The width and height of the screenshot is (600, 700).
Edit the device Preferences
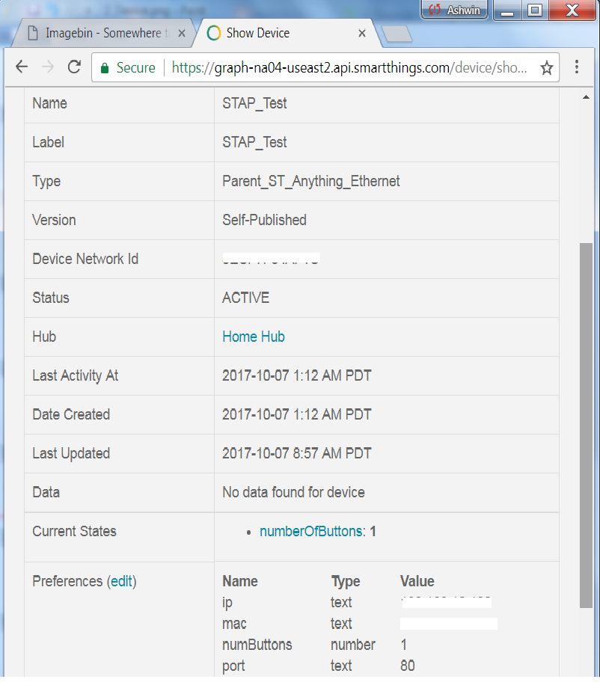(121, 581)
